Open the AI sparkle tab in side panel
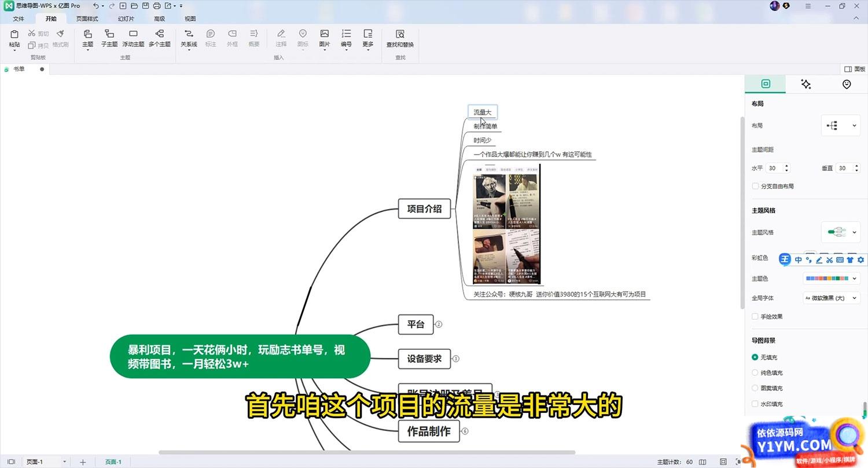 coord(806,84)
